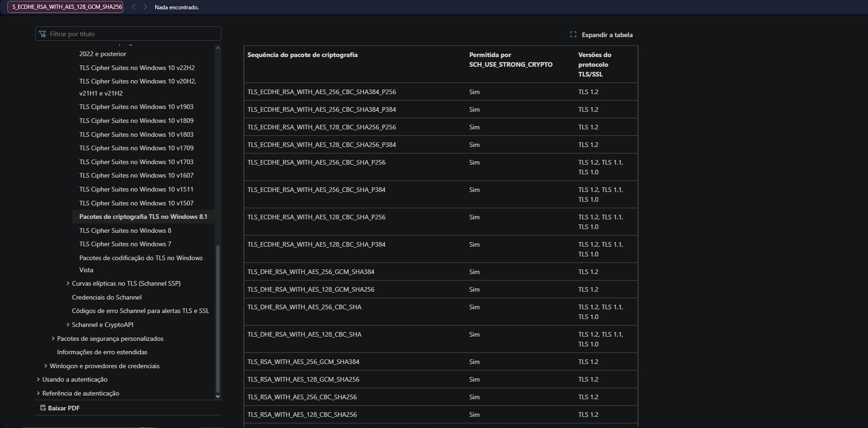Image resolution: width=868 pixels, height=428 pixels.
Task: Open TLS Cipher Suites no Windows 10 v1507
Action: point(136,203)
